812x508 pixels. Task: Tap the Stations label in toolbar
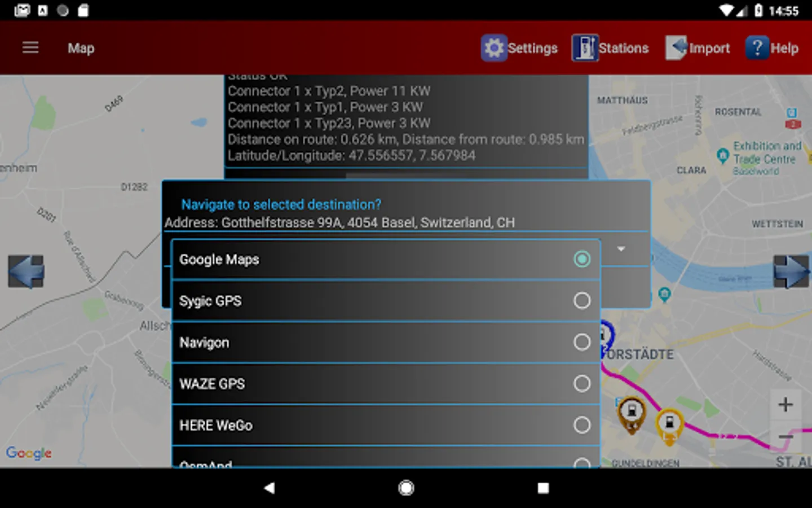(x=624, y=49)
